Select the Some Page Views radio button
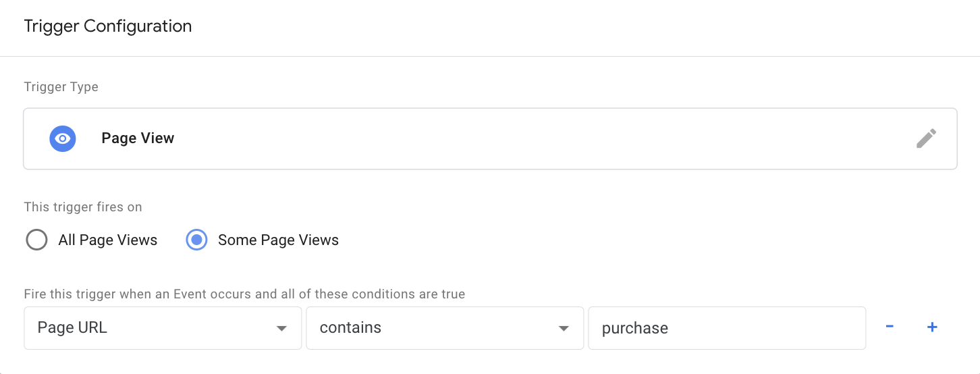The image size is (980, 374). pos(196,240)
